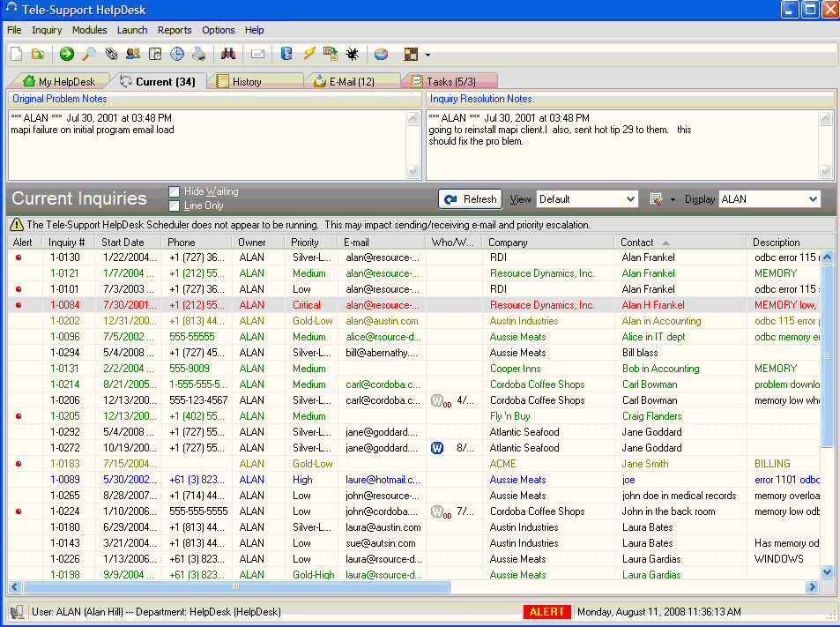840x627 pixels.
Task: Click the magnifying glass search icon
Action: (x=89, y=54)
